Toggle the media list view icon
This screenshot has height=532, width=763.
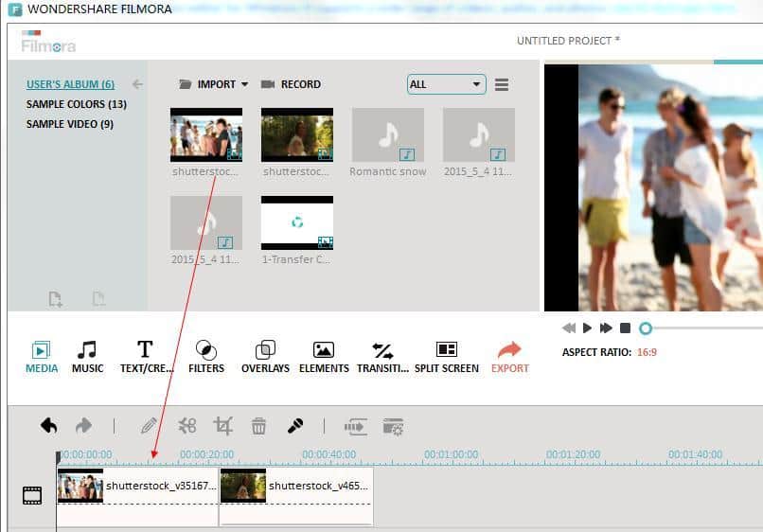click(x=502, y=84)
